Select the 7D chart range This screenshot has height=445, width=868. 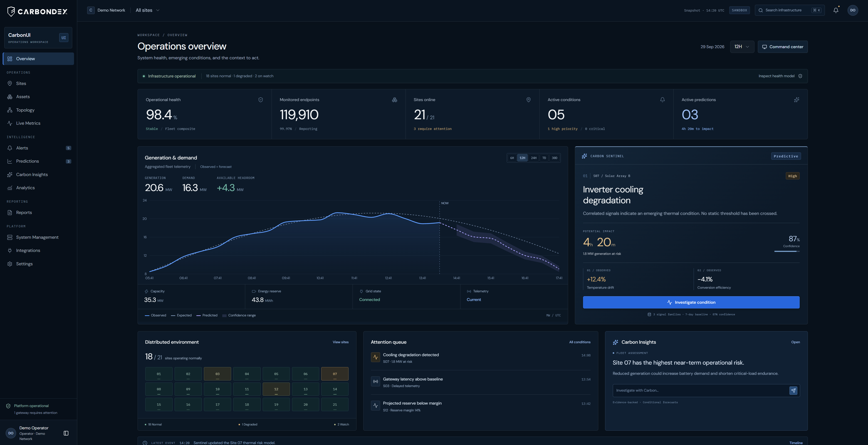[544, 158]
